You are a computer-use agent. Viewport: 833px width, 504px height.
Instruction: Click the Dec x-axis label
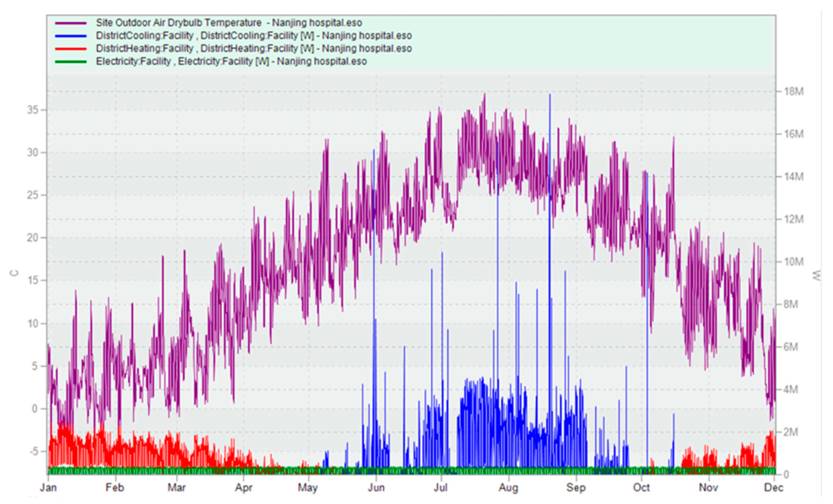(774, 487)
